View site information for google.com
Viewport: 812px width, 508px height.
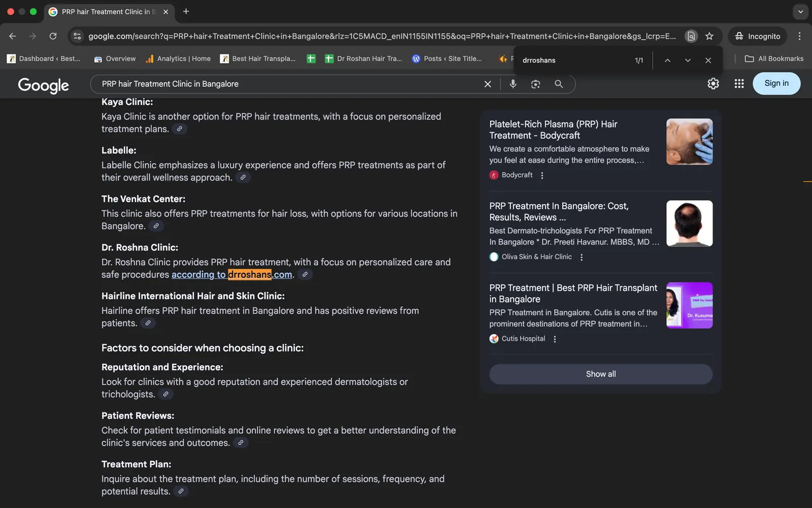(77, 36)
